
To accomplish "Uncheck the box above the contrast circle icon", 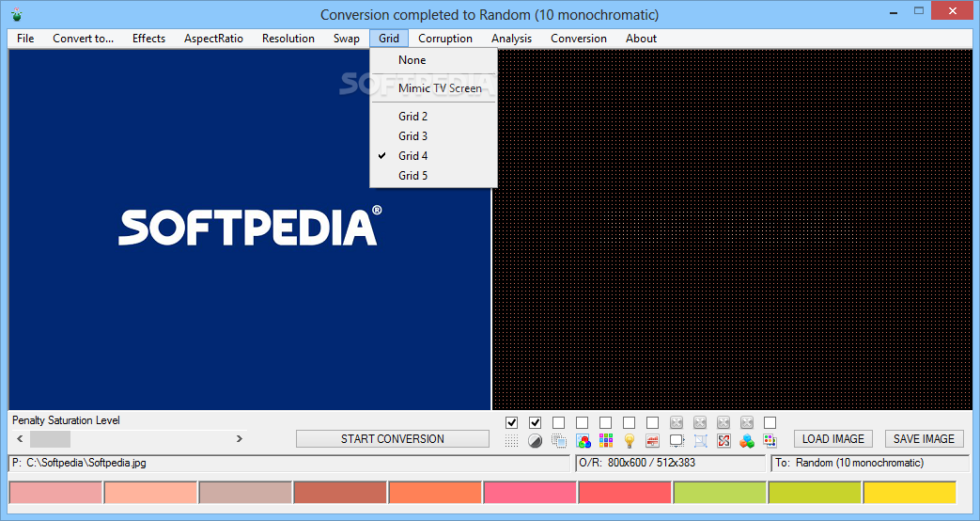I will coord(535,423).
